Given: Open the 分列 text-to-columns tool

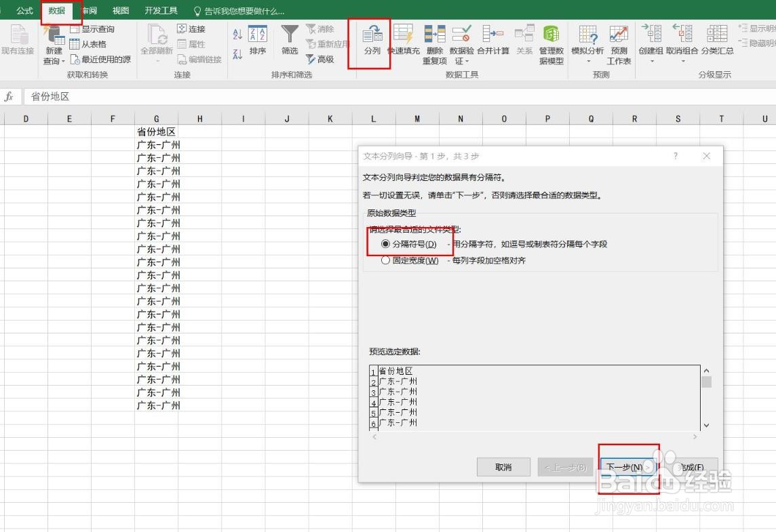Looking at the screenshot, I should (372, 41).
